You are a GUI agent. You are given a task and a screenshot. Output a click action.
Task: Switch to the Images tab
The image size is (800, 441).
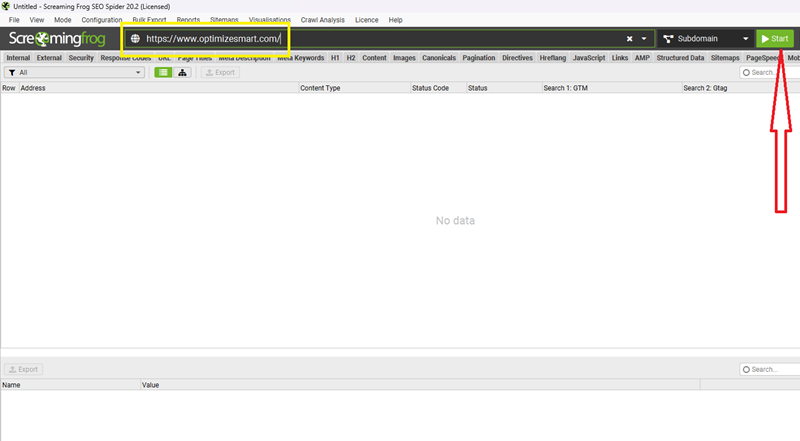coord(404,58)
